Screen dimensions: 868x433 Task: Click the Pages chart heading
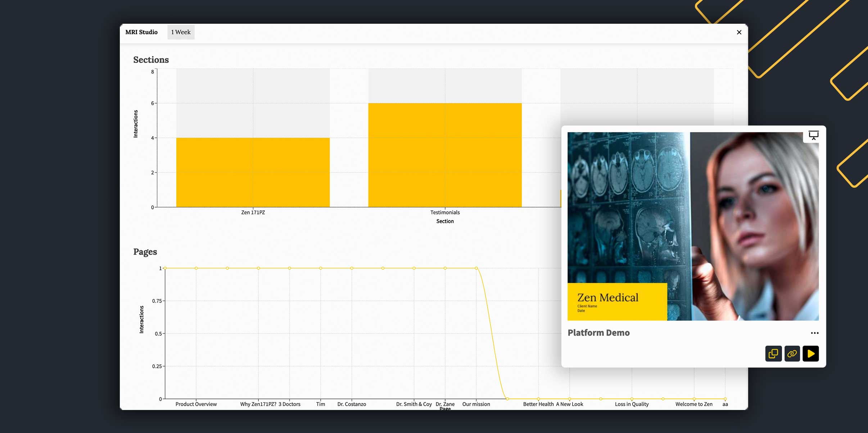pos(145,252)
